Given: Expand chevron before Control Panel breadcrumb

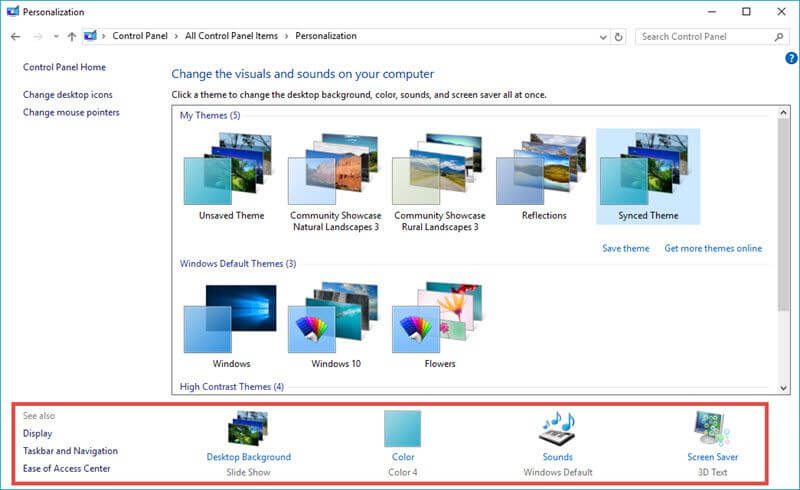Looking at the screenshot, I should (104, 36).
